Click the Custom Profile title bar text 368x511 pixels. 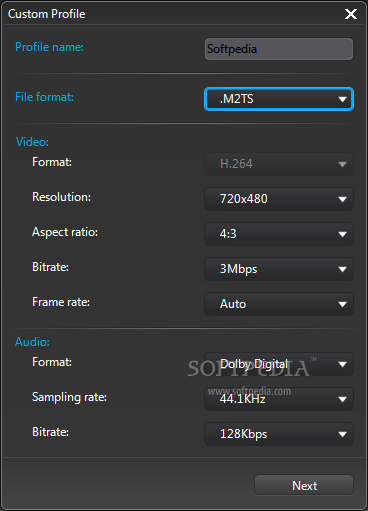coord(47,14)
